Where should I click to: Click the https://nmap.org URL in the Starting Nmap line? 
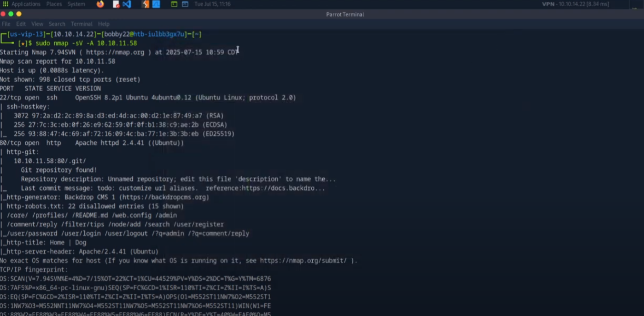click(x=115, y=52)
